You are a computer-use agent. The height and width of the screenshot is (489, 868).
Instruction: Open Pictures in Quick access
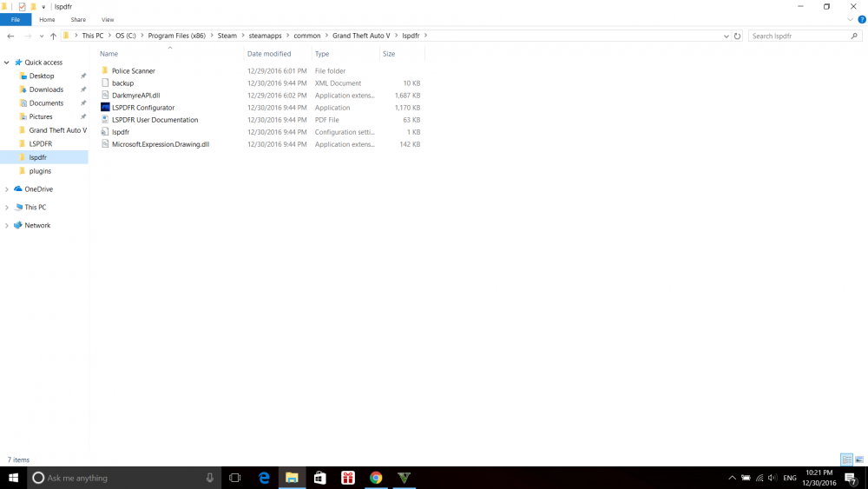[41, 117]
